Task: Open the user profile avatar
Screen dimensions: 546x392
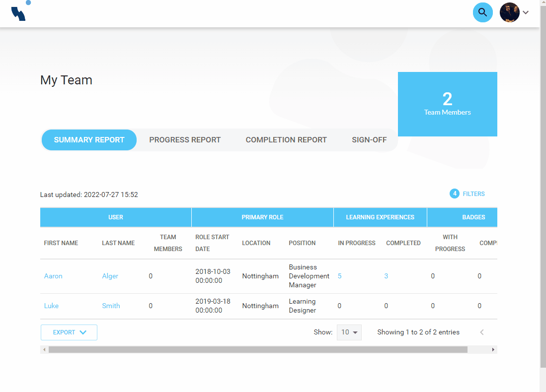Action: 509,12
